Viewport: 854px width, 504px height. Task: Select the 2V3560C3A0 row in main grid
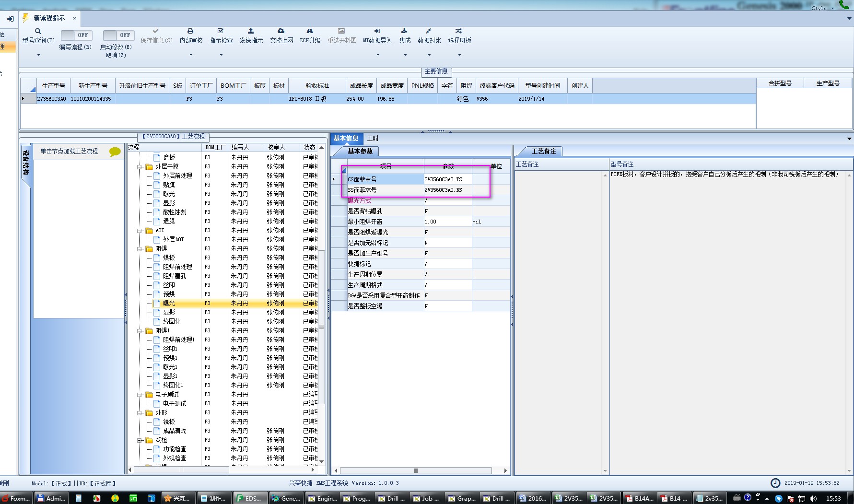387,99
